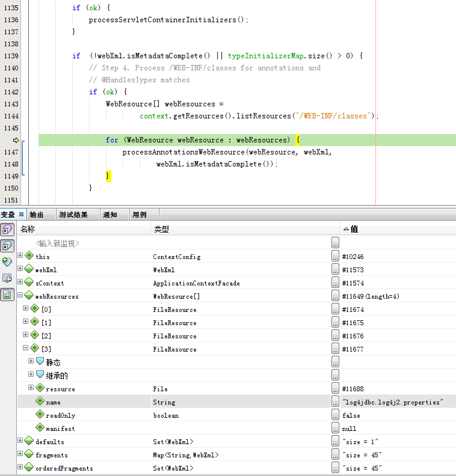Expand the sContext variable node

click(20, 282)
